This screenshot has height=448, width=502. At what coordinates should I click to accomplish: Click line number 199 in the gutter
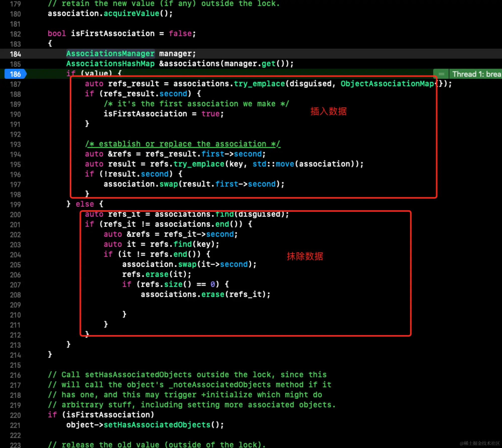click(x=15, y=204)
